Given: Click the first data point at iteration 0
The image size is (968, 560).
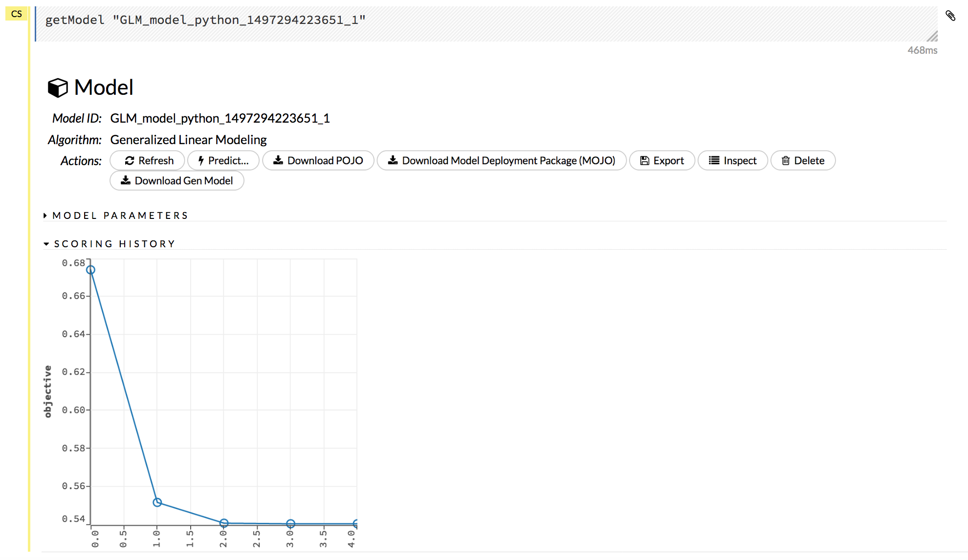Looking at the screenshot, I should [90, 270].
